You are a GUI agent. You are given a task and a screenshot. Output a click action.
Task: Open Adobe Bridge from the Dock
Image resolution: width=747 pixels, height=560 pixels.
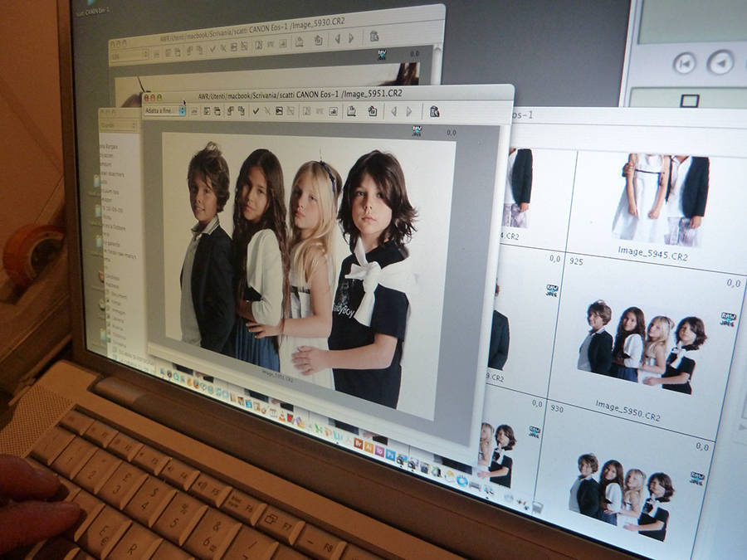pos(359,443)
